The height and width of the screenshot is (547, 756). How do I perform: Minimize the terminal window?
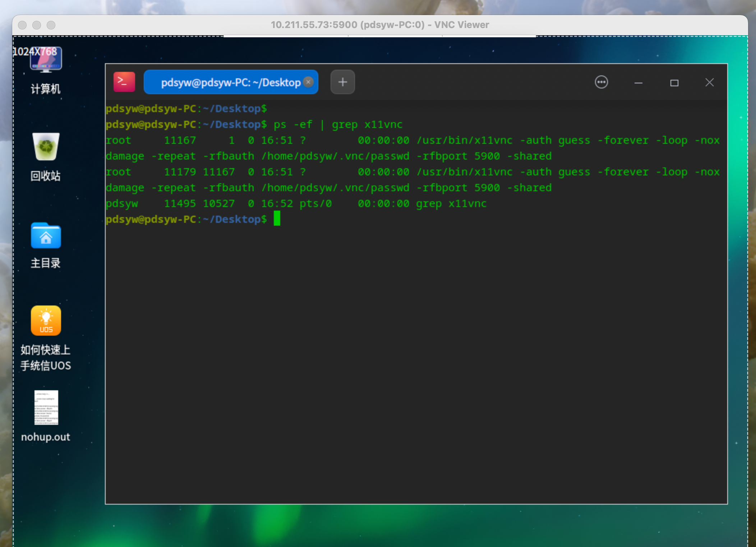(x=638, y=83)
